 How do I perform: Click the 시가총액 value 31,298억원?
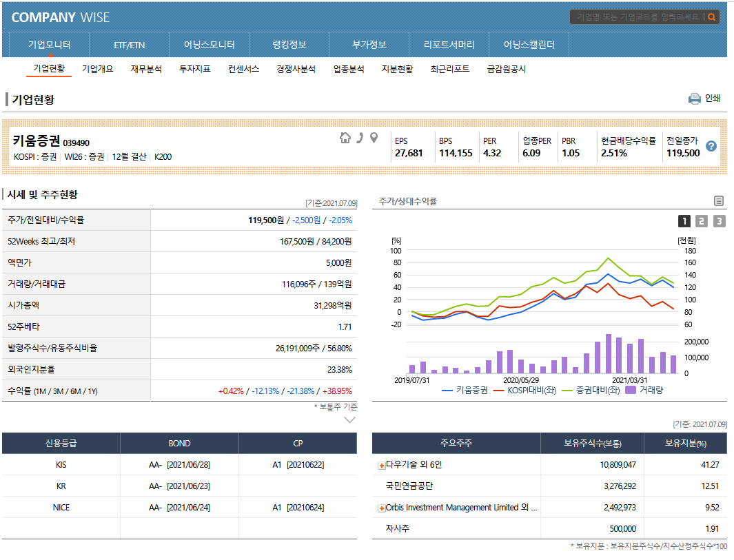[332, 306]
